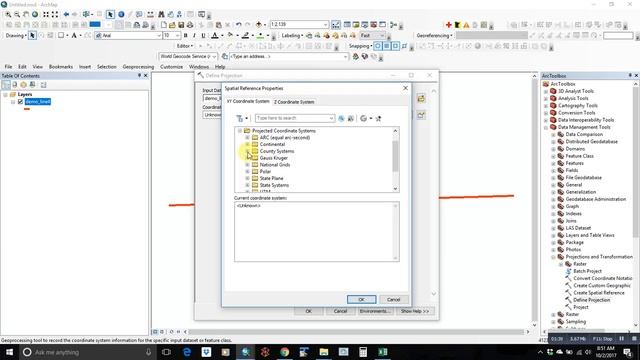Toggle the Edge Snapping button
The image size is (640, 360).
404,46
